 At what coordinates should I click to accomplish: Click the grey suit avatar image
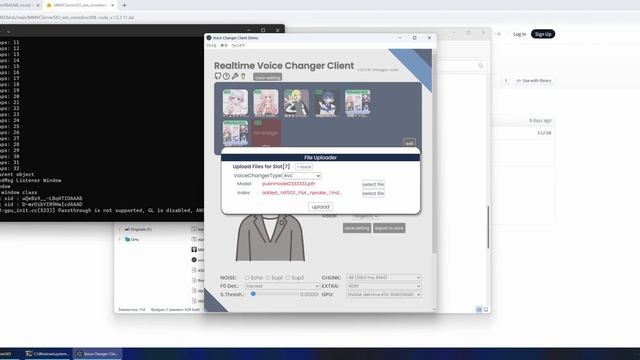click(270, 238)
